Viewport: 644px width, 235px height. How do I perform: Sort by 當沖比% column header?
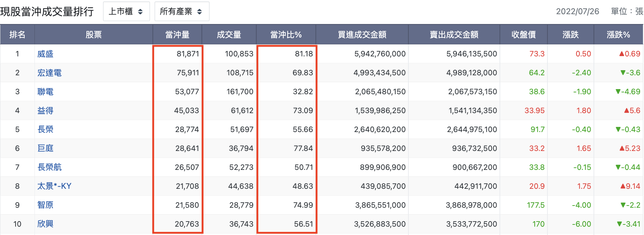click(x=286, y=35)
